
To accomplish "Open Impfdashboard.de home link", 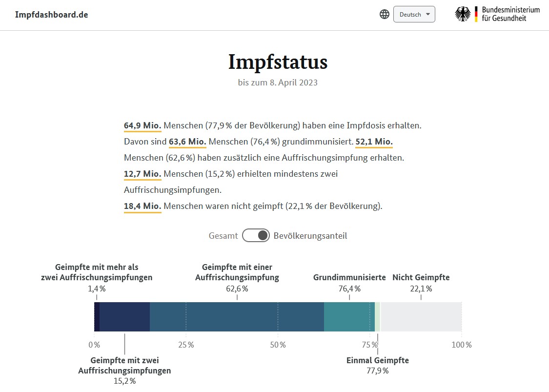I will pos(52,14).
